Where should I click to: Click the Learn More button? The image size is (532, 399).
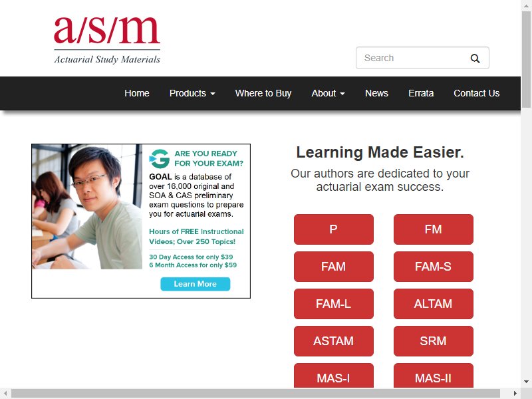(195, 284)
